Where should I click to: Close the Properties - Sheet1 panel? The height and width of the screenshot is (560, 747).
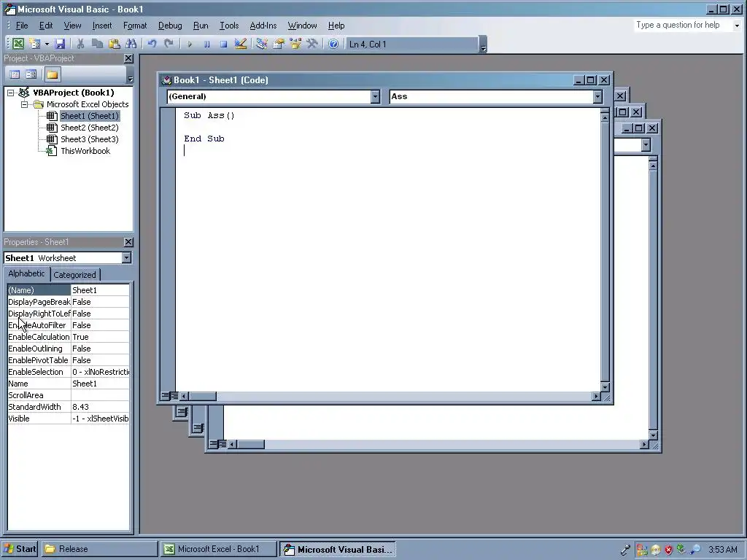[128, 242]
